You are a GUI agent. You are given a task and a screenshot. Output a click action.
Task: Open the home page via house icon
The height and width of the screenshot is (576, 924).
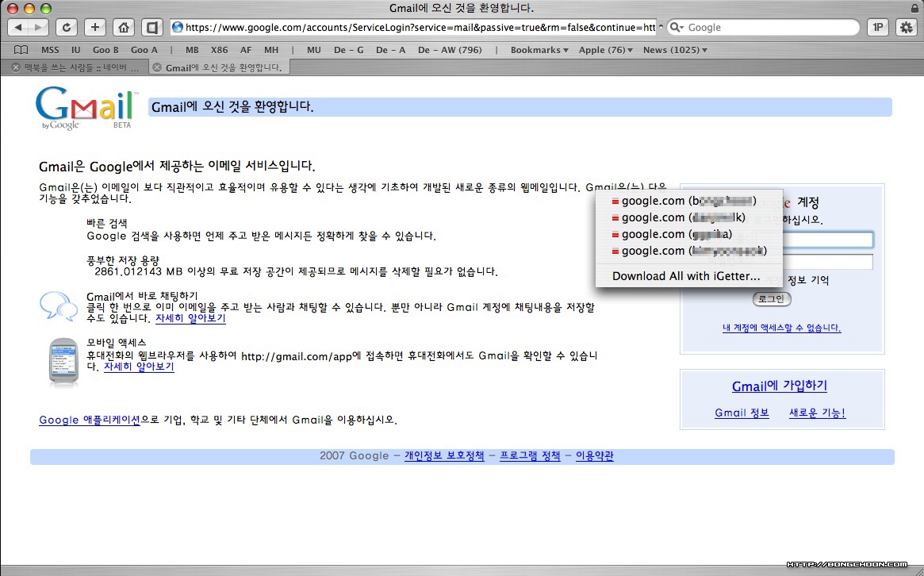coord(123,27)
